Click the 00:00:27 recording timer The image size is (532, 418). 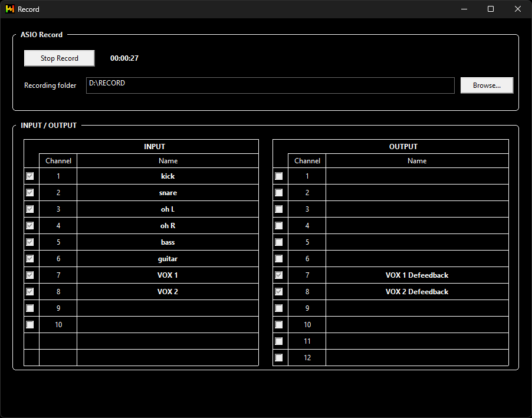[124, 58]
